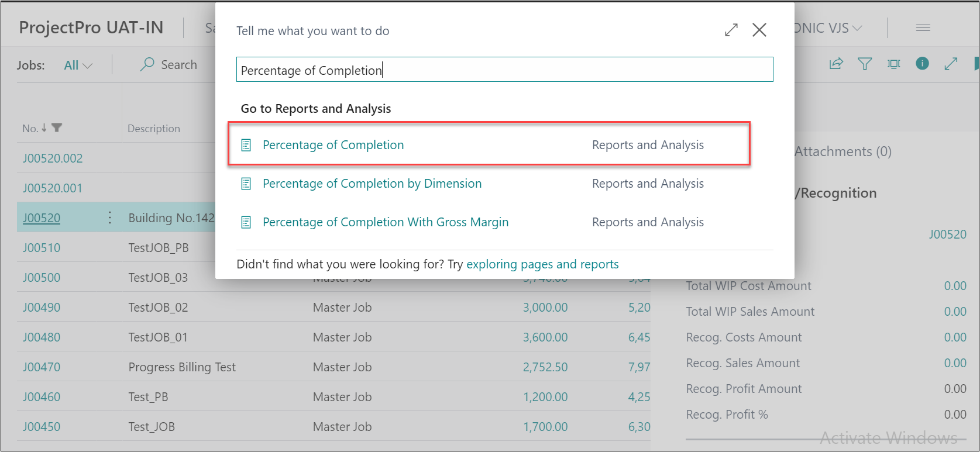Expand the Jobs All views dropdown

(x=78, y=65)
